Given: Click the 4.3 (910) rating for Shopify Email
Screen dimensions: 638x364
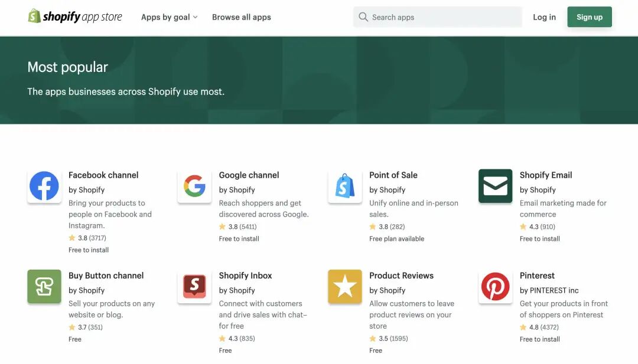Looking at the screenshot, I should point(538,227).
